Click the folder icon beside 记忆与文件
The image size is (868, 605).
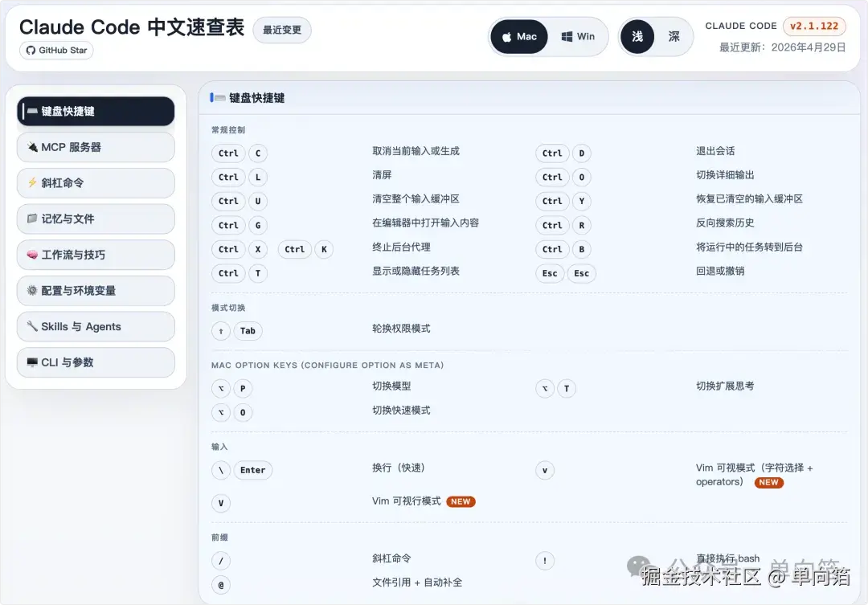[33, 219]
